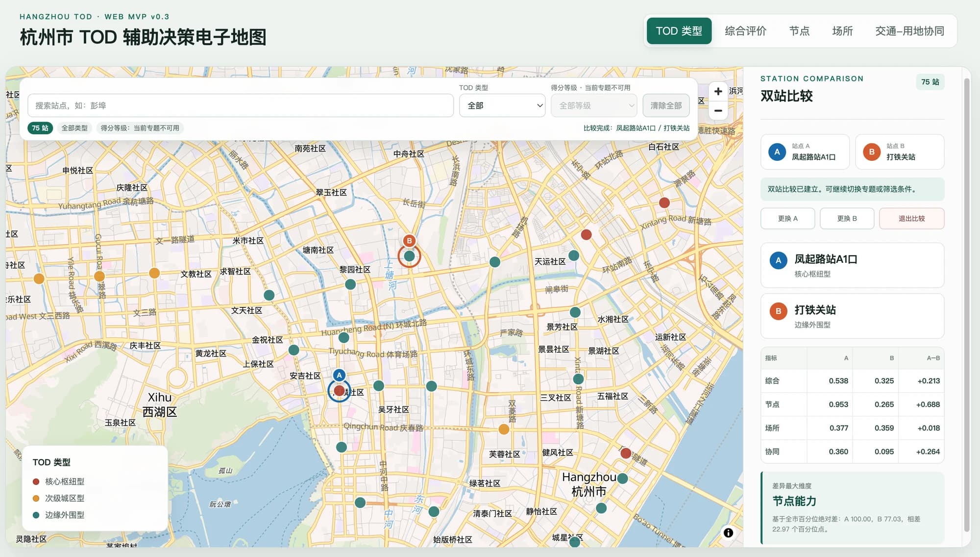Click the 核心枢纽型 red legend swatch
The height and width of the screenshot is (557, 980).
click(x=36, y=481)
